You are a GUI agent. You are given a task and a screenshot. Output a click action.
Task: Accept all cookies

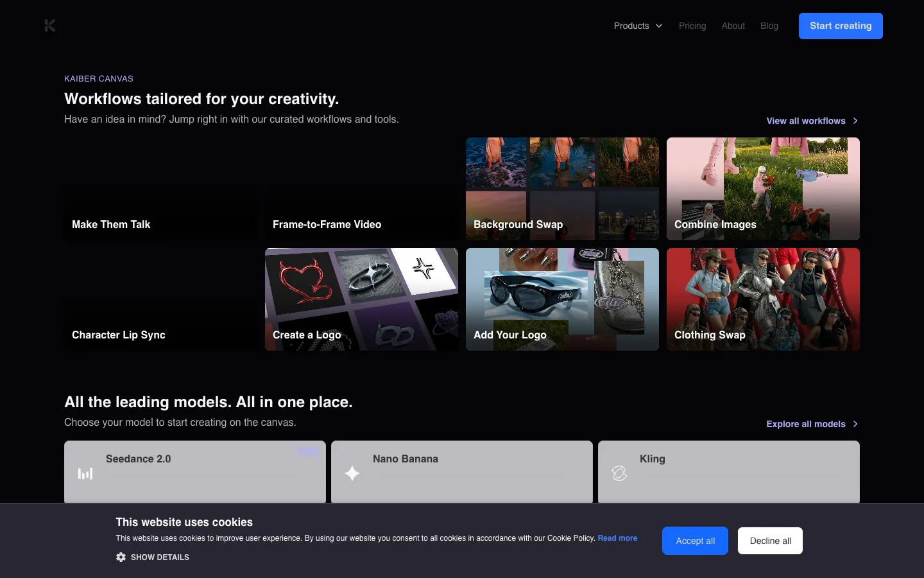tap(695, 541)
